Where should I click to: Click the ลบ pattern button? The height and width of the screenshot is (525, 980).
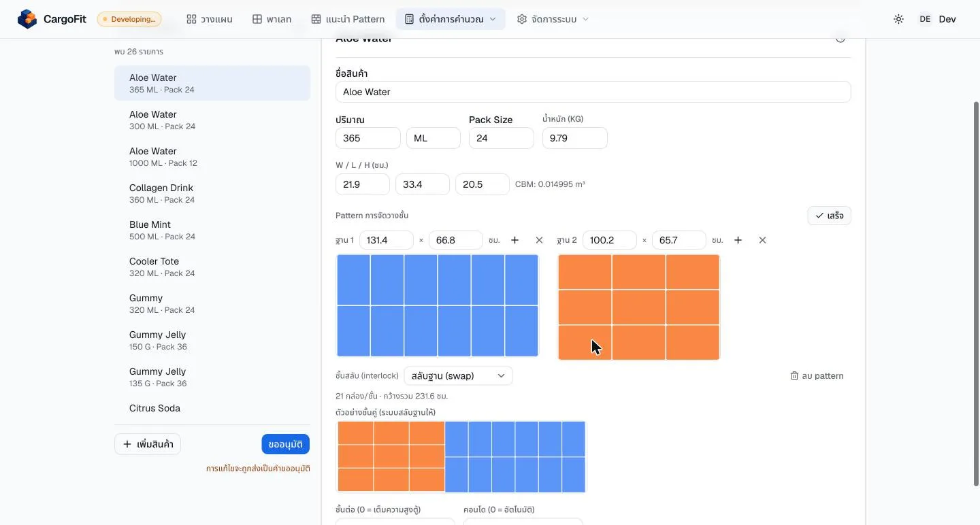[x=817, y=375]
